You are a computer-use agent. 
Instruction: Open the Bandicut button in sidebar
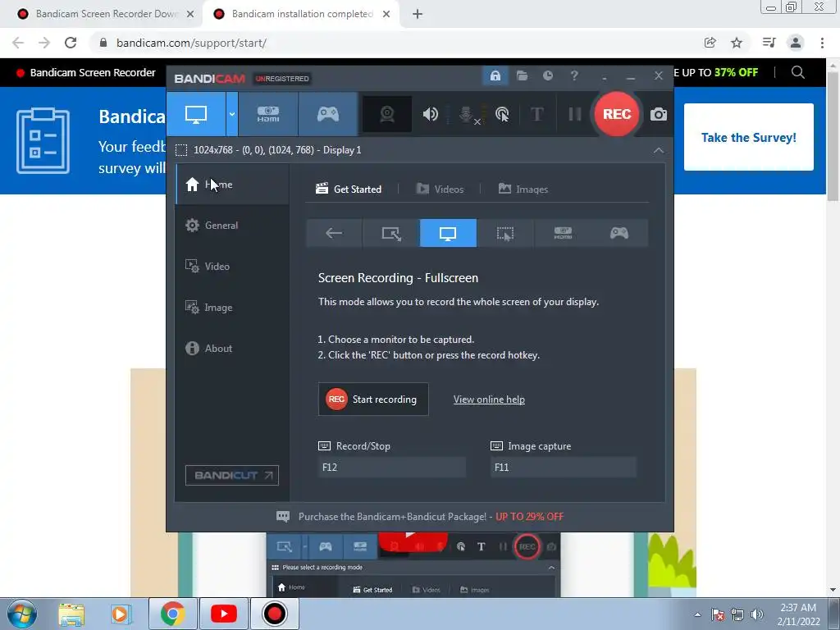[x=232, y=475]
